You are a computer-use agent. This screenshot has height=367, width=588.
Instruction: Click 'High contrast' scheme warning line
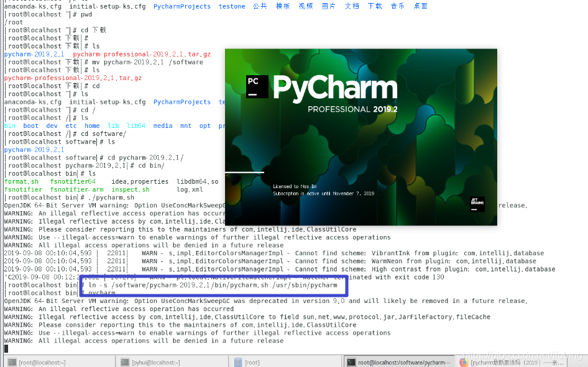(279, 269)
